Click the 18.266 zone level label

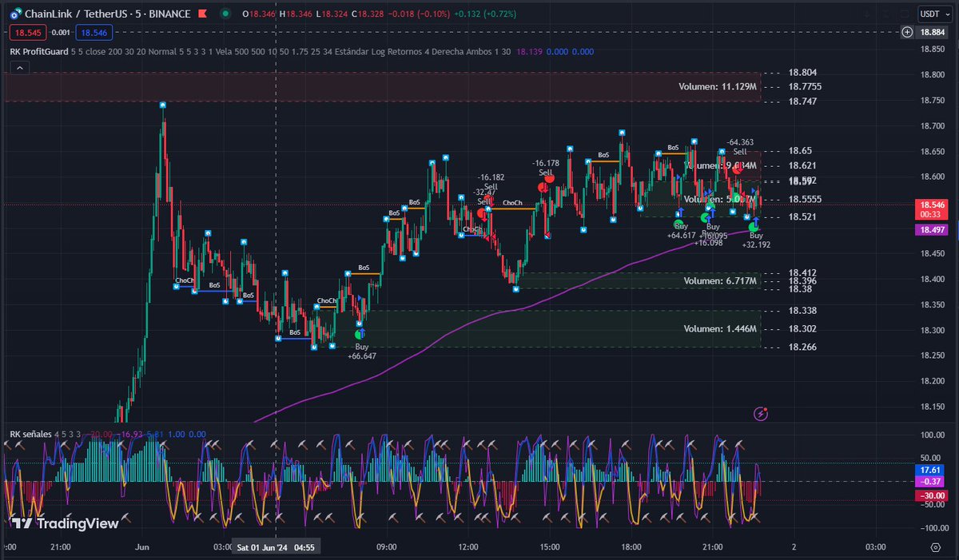point(802,347)
